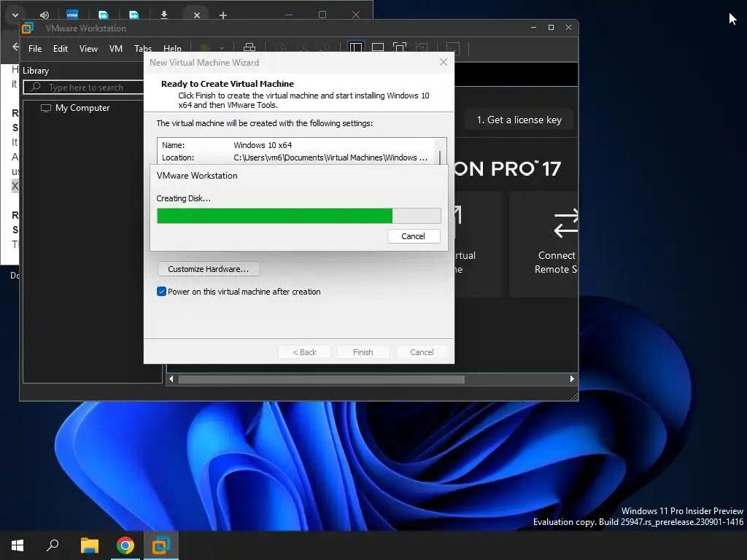This screenshot has width=747, height=560.
Task: Click the Type here to search field
Action: tap(85, 87)
